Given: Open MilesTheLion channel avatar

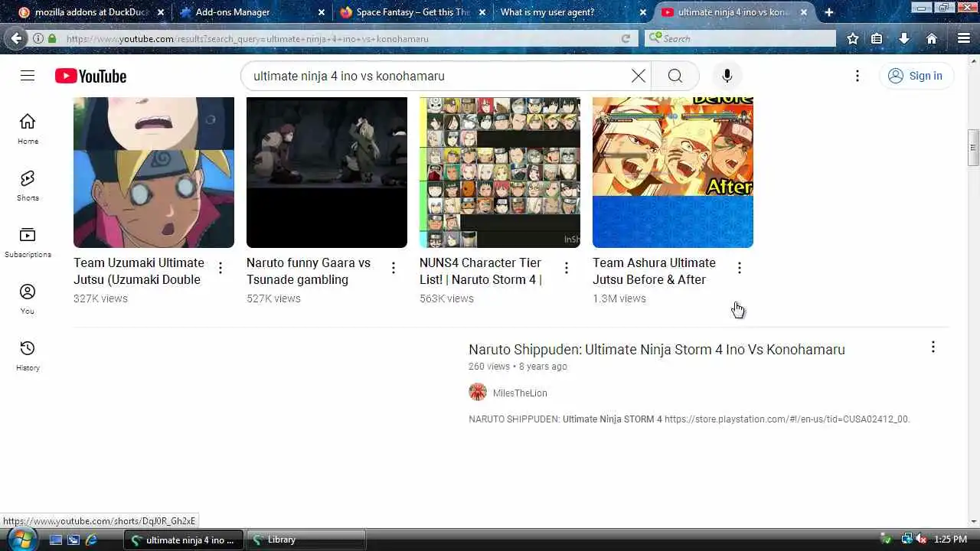Looking at the screenshot, I should coord(478,392).
